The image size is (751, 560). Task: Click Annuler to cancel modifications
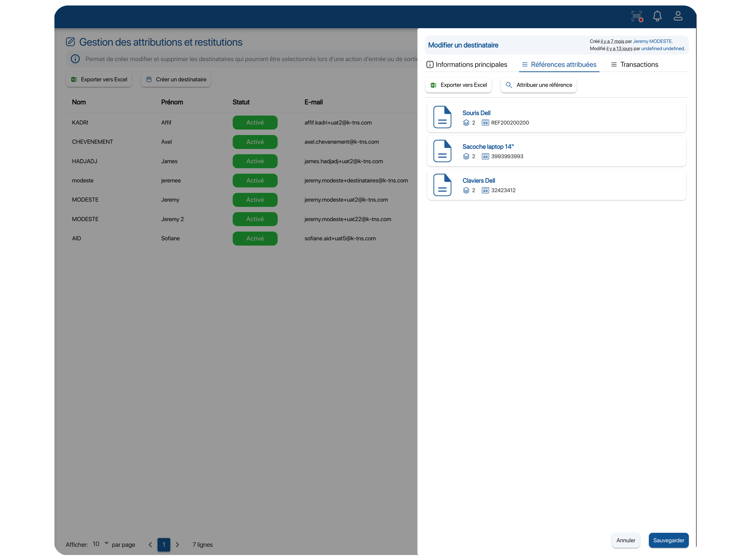pos(626,540)
